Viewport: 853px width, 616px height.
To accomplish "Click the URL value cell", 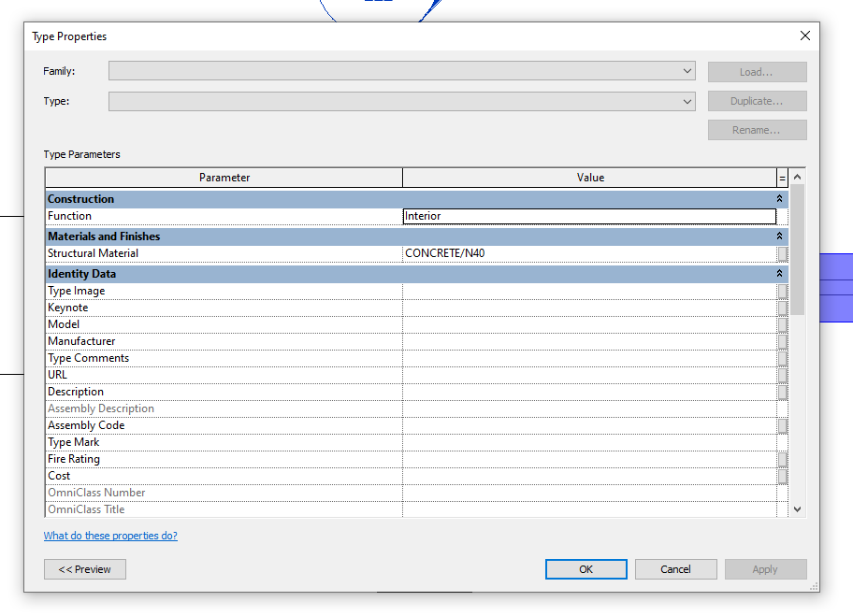I will point(589,375).
